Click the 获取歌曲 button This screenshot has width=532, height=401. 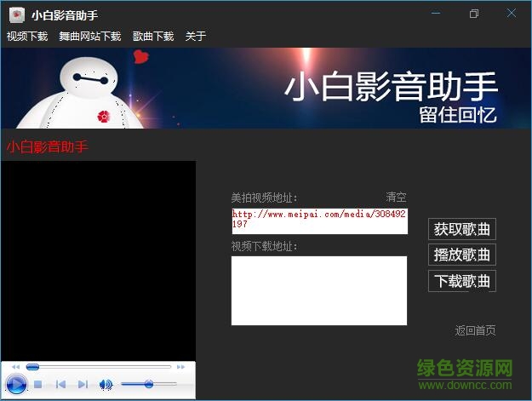[461, 229]
